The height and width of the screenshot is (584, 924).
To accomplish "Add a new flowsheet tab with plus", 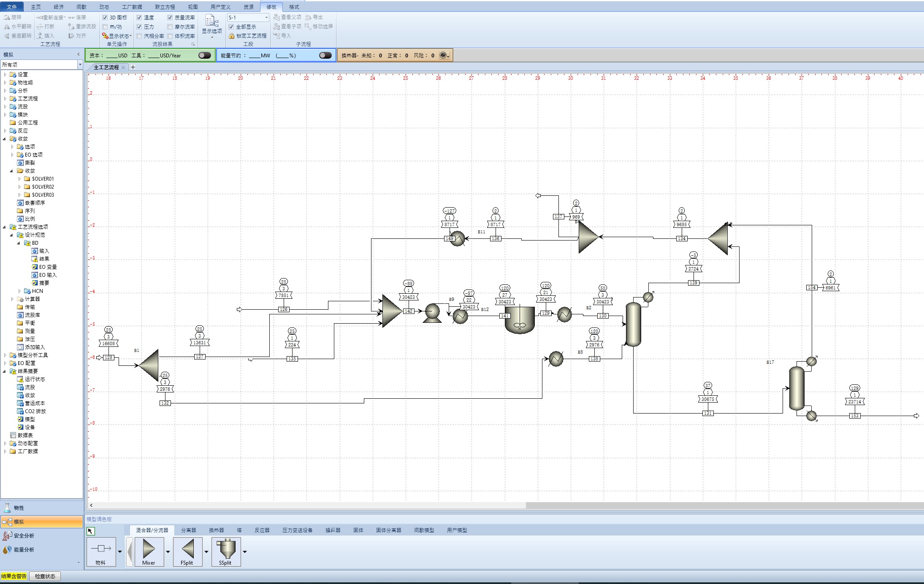I will tap(133, 67).
